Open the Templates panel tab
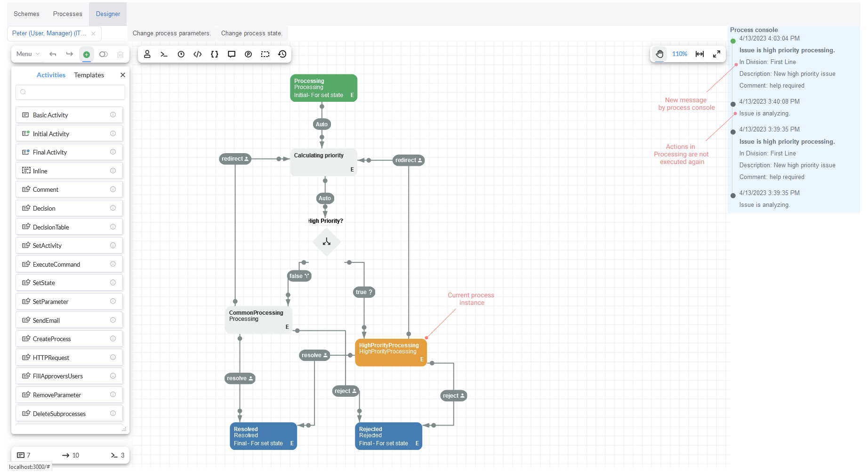The height and width of the screenshot is (474, 868). [89, 75]
